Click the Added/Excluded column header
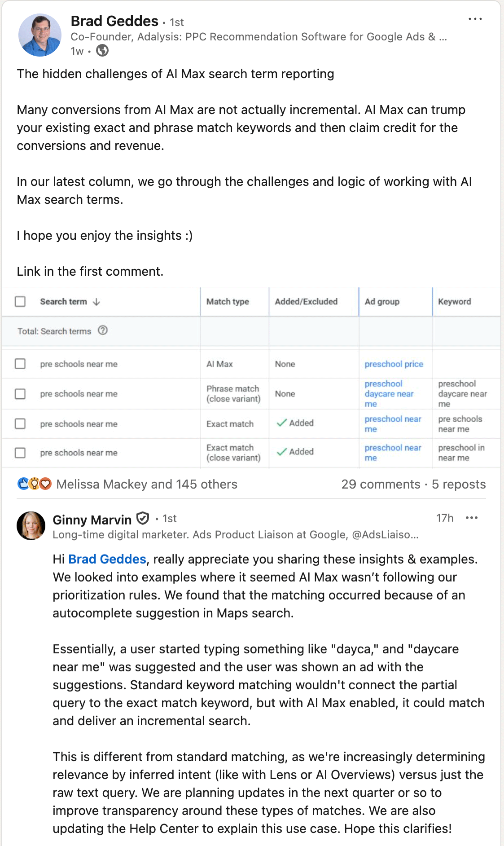The width and height of the screenshot is (504, 846). (306, 302)
